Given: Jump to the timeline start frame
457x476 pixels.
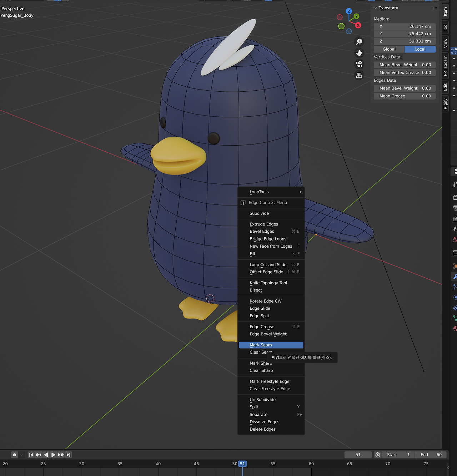Looking at the screenshot, I should coord(31,455).
